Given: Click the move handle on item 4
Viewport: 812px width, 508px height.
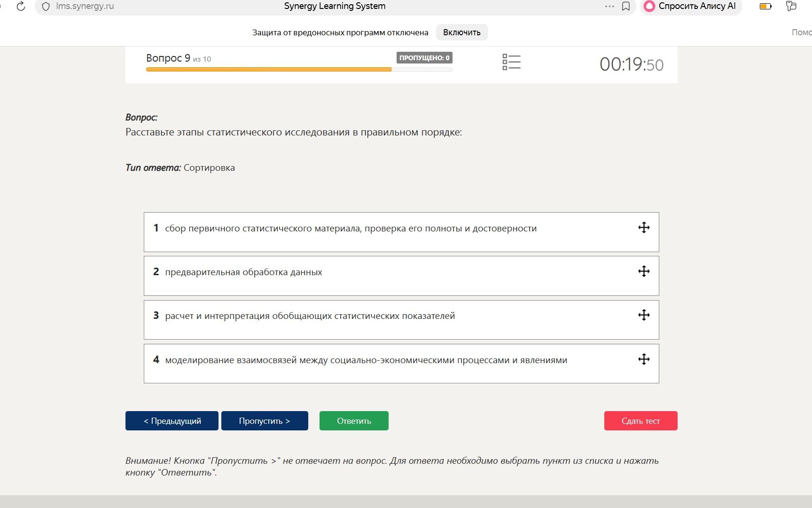Looking at the screenshot, I should coord(644,359).
